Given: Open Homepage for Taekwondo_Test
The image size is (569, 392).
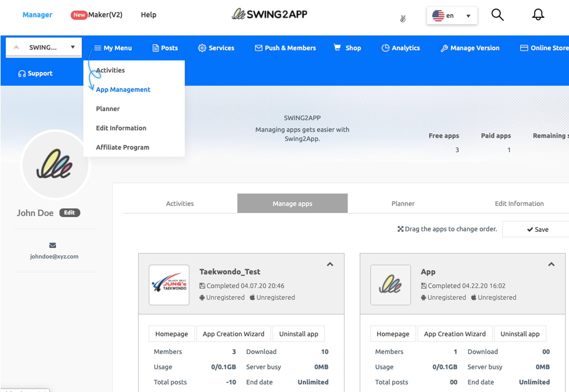Looking at the screenshot, I should pyautogui.click(x=171, y=334).
